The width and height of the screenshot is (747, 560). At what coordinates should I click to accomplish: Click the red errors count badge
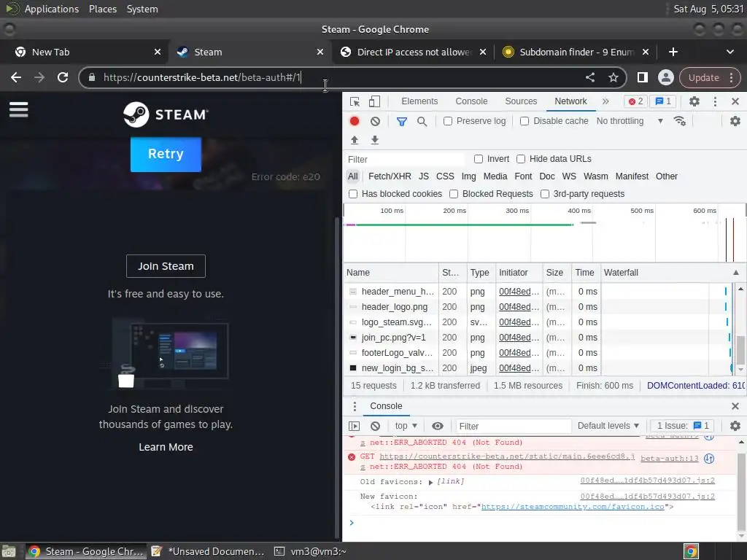pos(635,101)
